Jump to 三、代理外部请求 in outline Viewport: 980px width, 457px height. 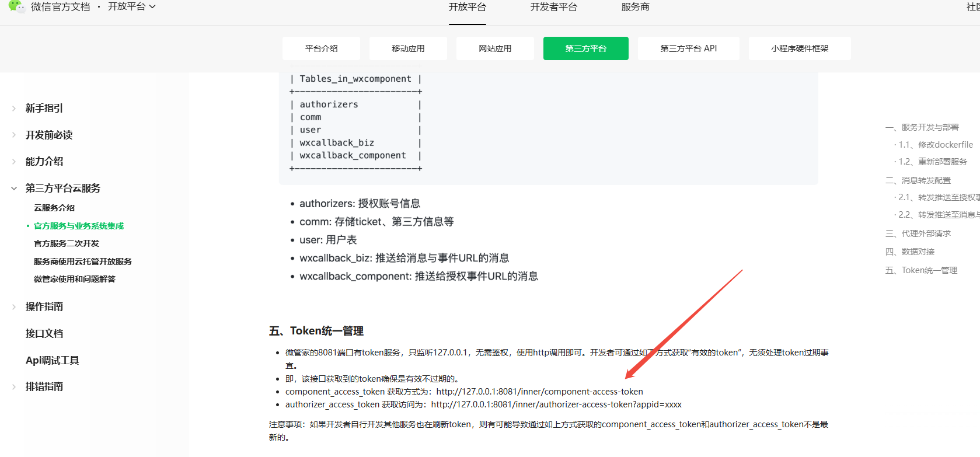918,233
